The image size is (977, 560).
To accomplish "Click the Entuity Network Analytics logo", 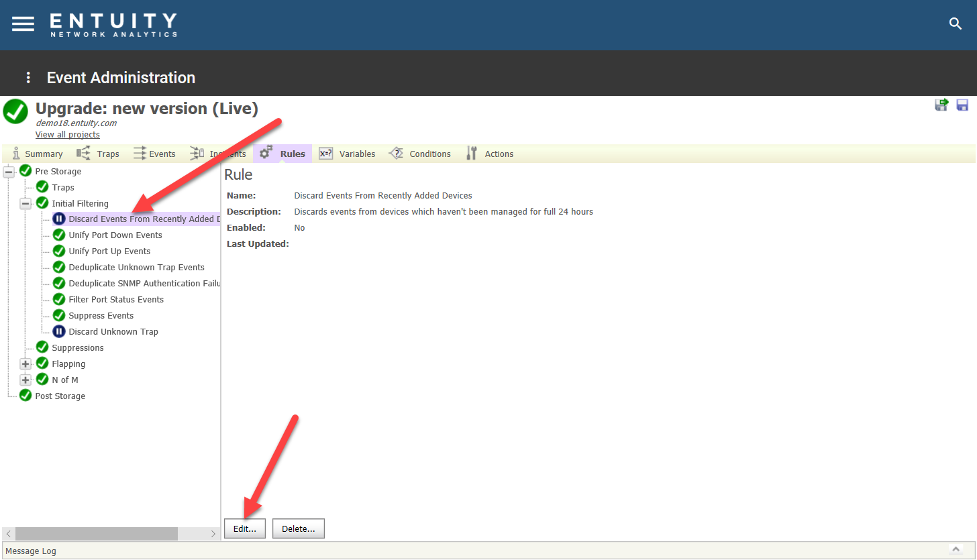I will coord(113,25).
